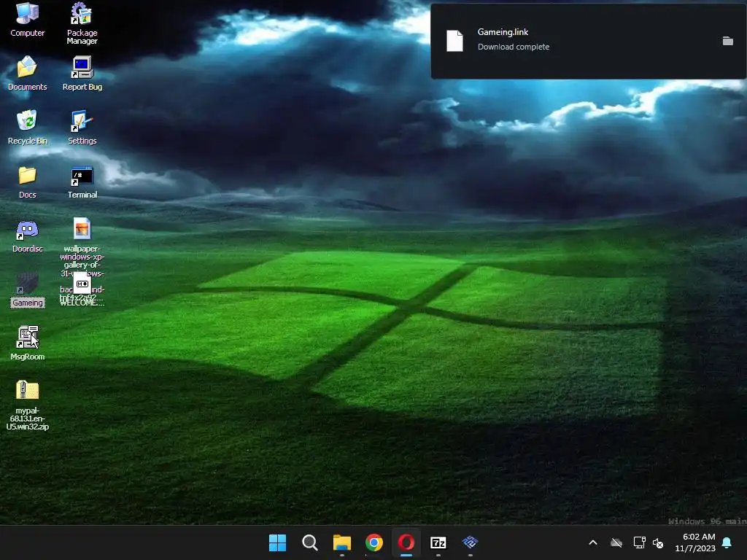
Task: Open the Doordisc shortcut
Action: 27,236
